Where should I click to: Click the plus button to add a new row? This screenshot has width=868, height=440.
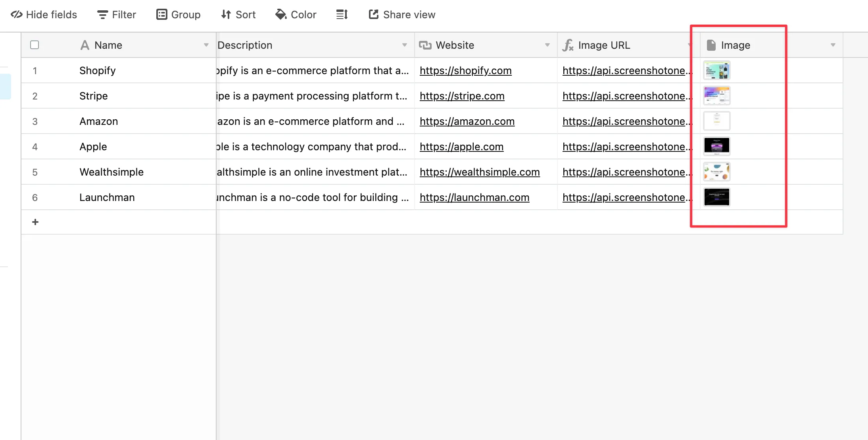point(35,222)
